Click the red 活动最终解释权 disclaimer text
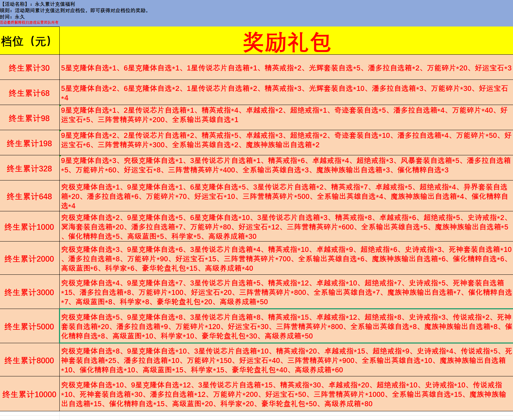Image resolution: width=513 pixels, height=420 pixels. [29, 22]
